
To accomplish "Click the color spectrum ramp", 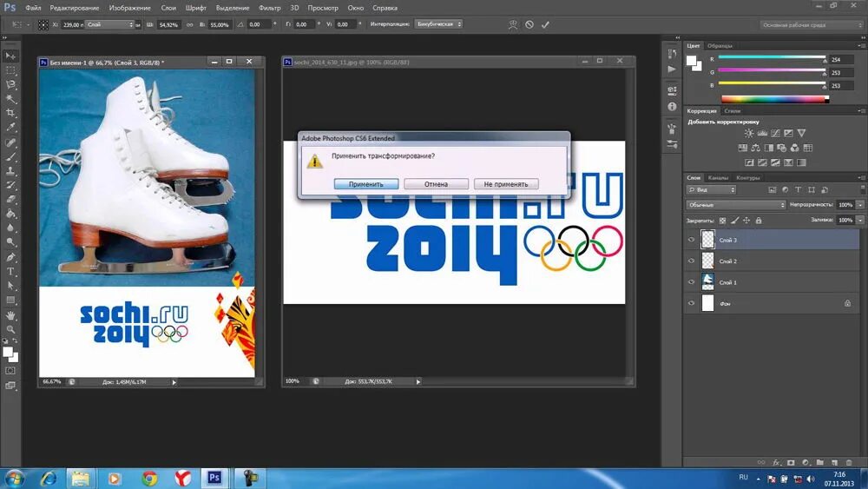I will point(775,99).
